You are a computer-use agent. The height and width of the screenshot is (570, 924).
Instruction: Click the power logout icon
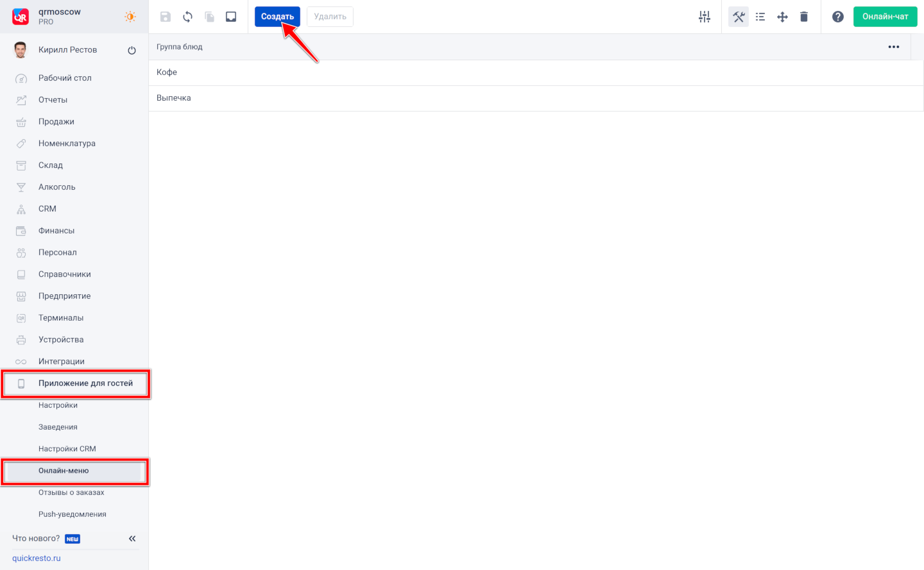[132, 50]
